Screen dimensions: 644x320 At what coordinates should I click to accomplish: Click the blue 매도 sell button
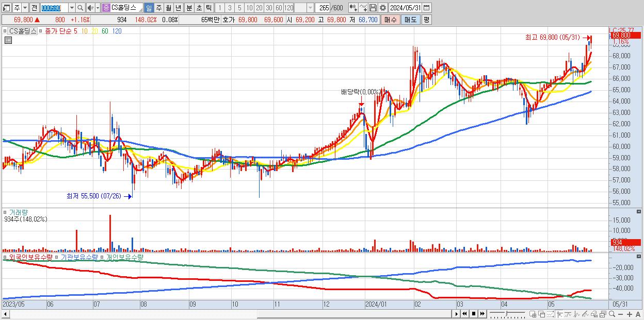(410, 20)
